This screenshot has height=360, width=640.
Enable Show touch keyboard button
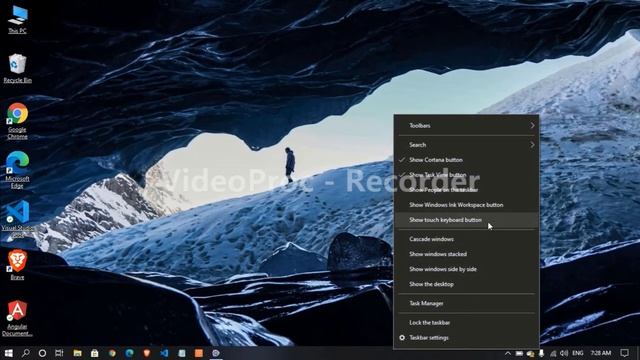(466, 220)
